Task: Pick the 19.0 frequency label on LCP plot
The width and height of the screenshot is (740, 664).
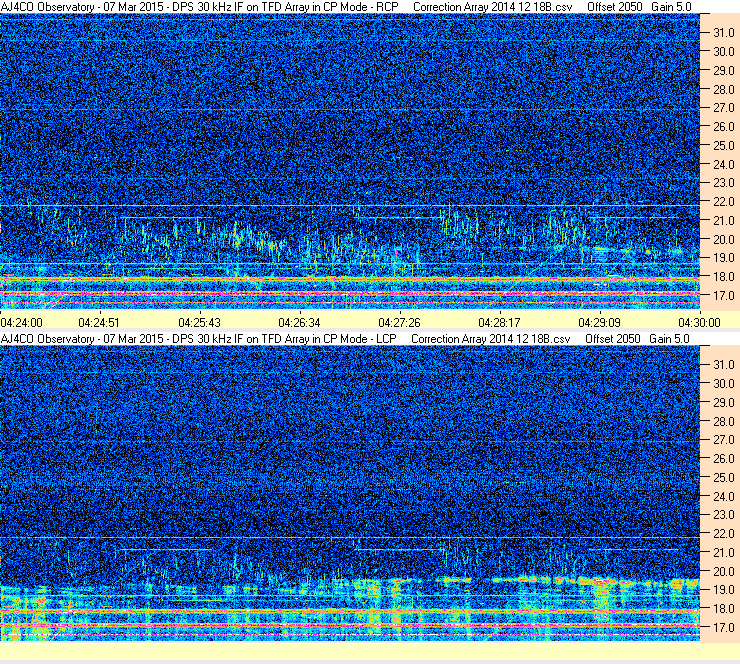Action: coord(723,590)
